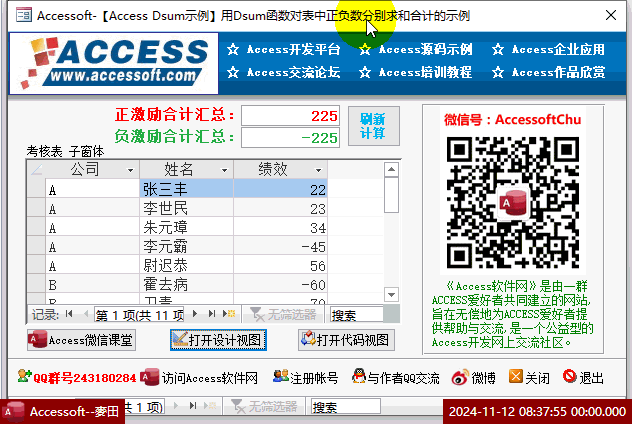Screen dimensions: 632x424
Task: Click the 与作者QQ交流 link
Action: point(395,378)
